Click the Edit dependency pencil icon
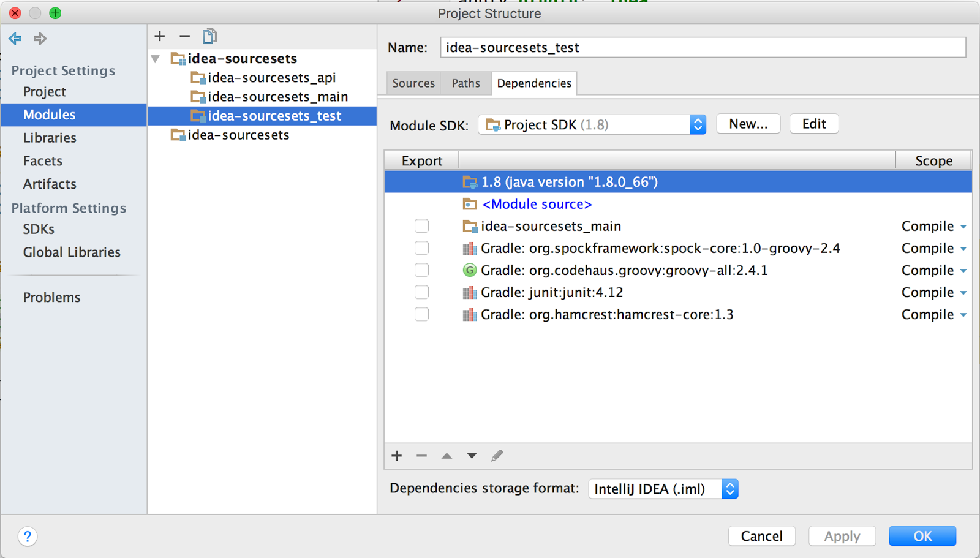The width and height of the screenshot is (980, 558). (x=497, y=456)
